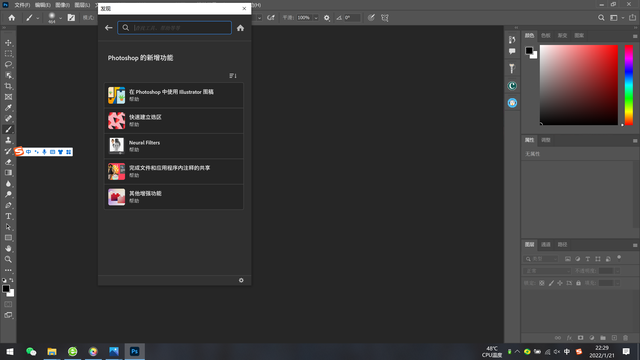Select the Zoom tool in toolbox
The width and height of the screenshot is (640, 360).
[x=8, y=259]
